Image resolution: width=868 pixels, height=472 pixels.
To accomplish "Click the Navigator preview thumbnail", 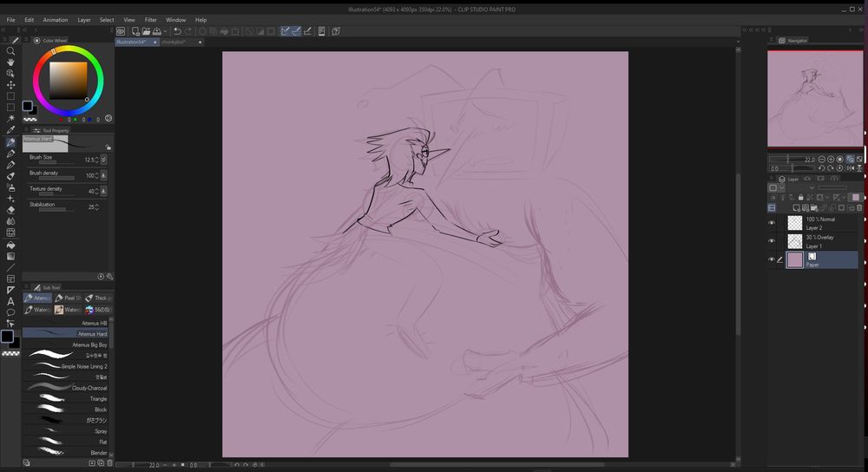I will [815, 99].
